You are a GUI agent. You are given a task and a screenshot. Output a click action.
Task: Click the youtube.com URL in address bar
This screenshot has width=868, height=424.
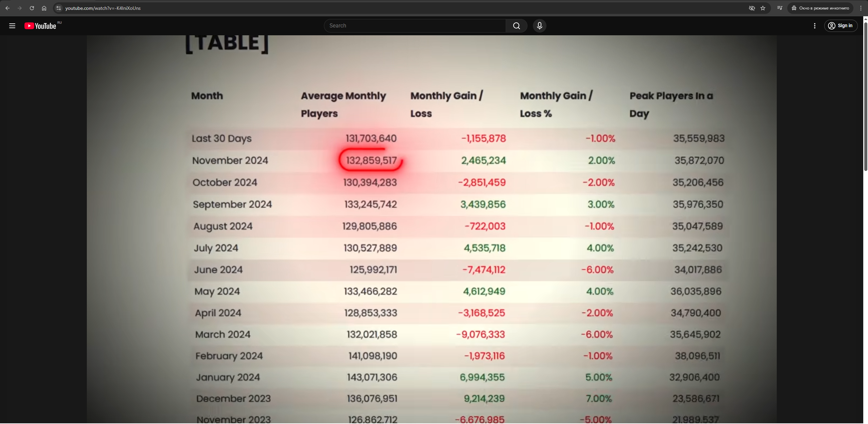pos(103,8)
